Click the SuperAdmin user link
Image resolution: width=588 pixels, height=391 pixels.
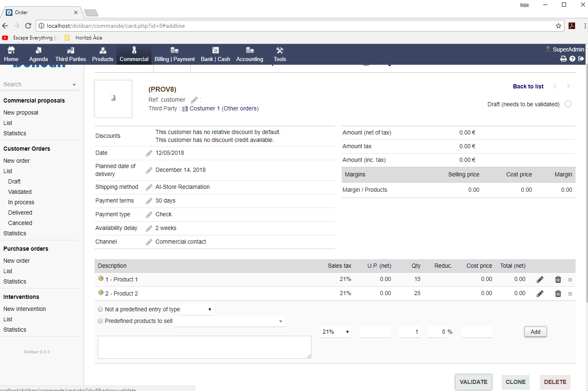568,49
